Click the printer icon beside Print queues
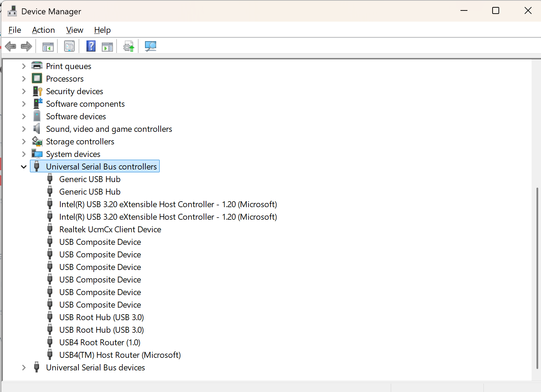Screen dimensions: 541x392 click(x=37, y=66)
